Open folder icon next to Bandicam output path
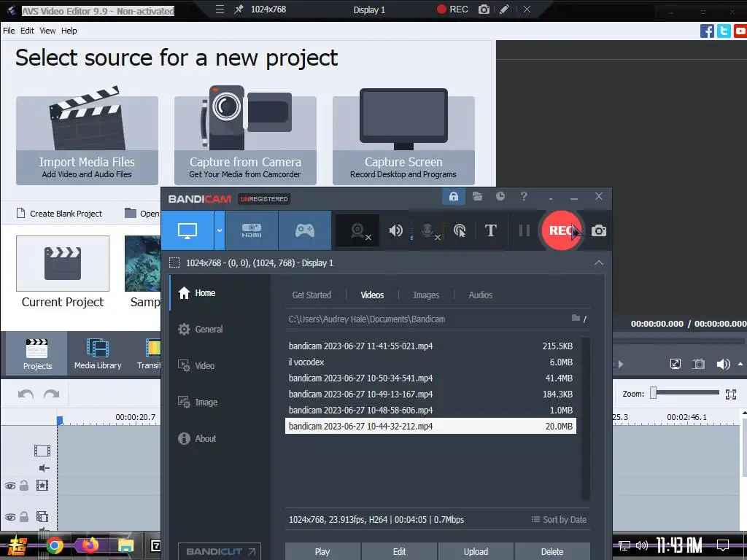 point(576,318)
